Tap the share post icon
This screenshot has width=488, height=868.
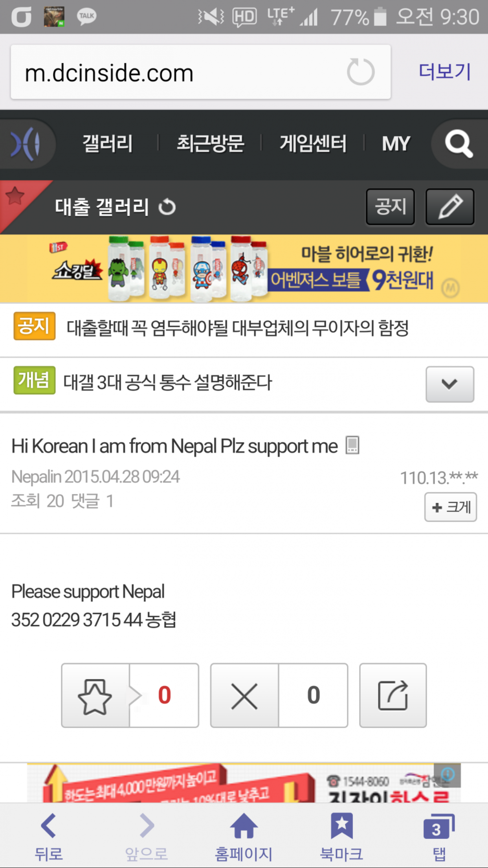click(393, 695)
